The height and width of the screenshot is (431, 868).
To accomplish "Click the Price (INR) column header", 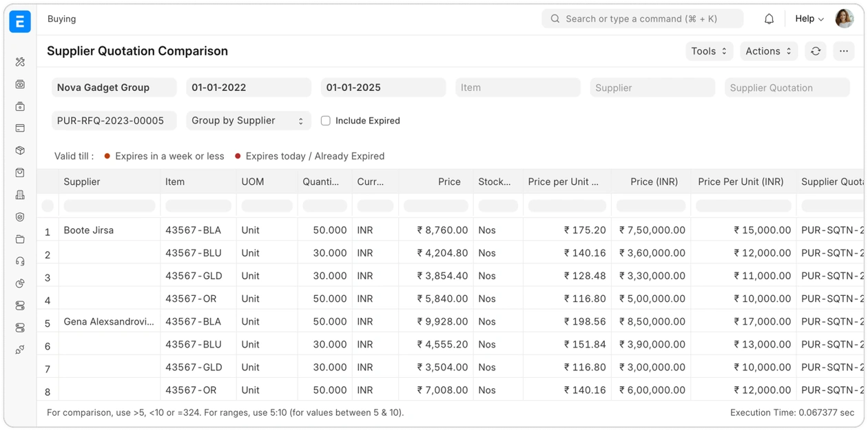I will pyautogui.click(x=654, y=182).
